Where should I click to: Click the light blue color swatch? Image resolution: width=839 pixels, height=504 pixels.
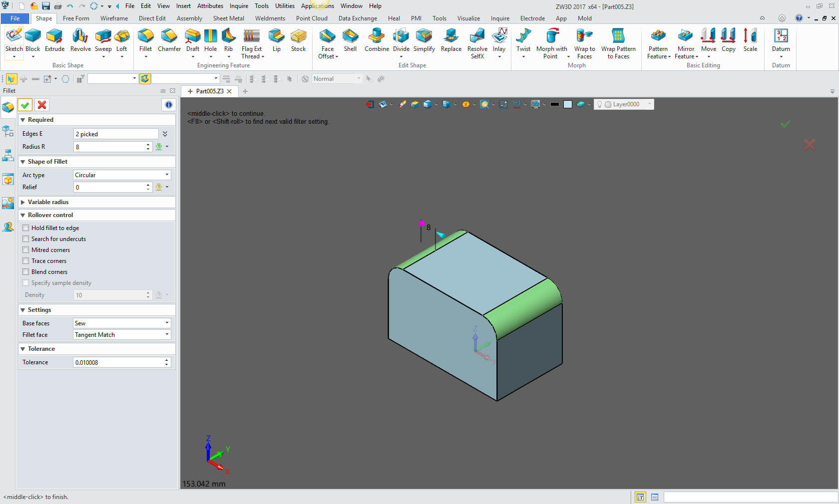pos(568,104)
